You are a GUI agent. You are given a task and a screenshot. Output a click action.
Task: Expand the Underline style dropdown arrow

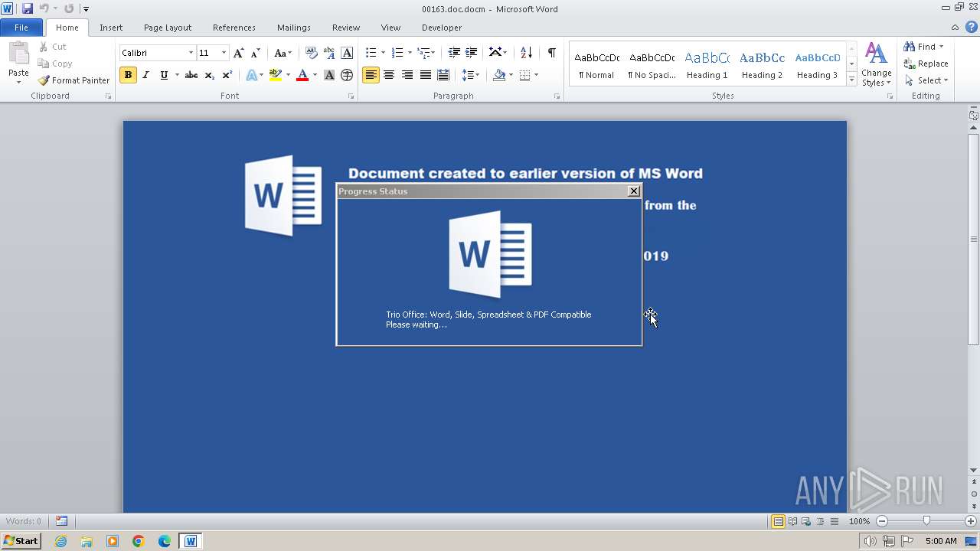(177, 75)
